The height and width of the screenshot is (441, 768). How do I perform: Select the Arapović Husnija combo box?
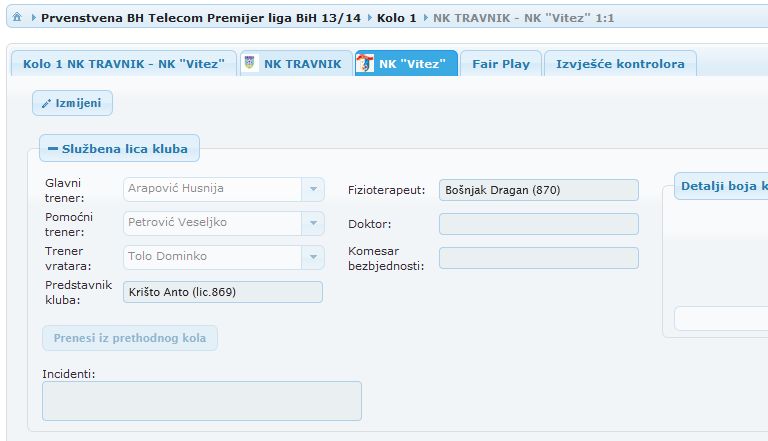tap(224, 189)
